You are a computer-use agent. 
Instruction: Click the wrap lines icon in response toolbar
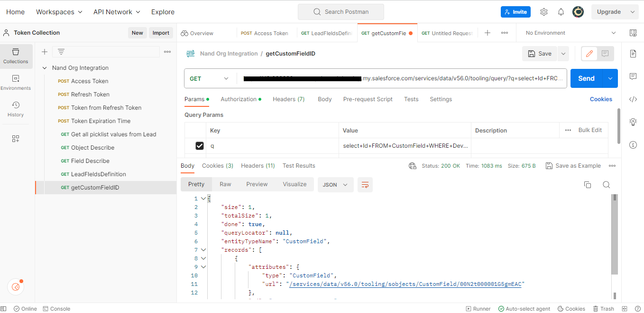[365, 185]
